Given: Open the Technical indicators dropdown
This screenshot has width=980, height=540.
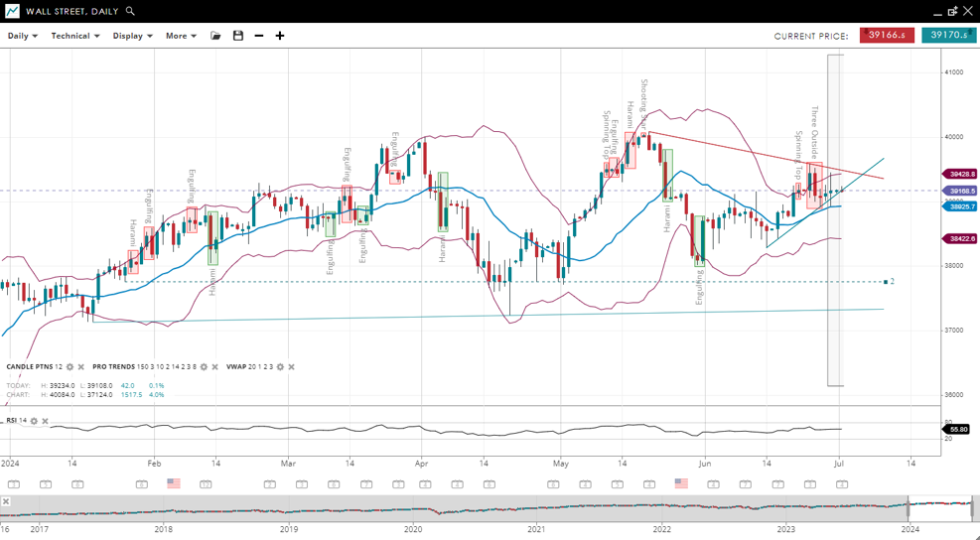Looking at the screenshot, I should click(75, 36).
